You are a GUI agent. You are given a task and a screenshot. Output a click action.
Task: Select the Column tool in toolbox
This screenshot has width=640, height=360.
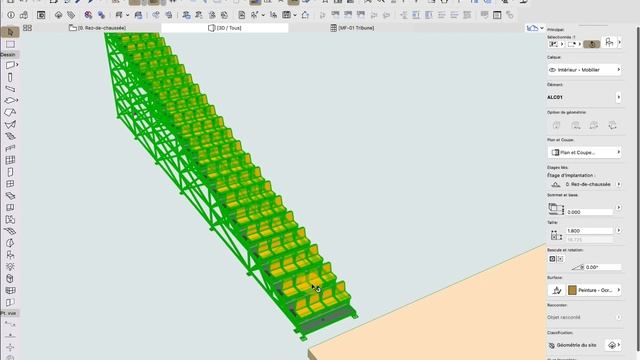pyautogui.click(x=10, y=77)
